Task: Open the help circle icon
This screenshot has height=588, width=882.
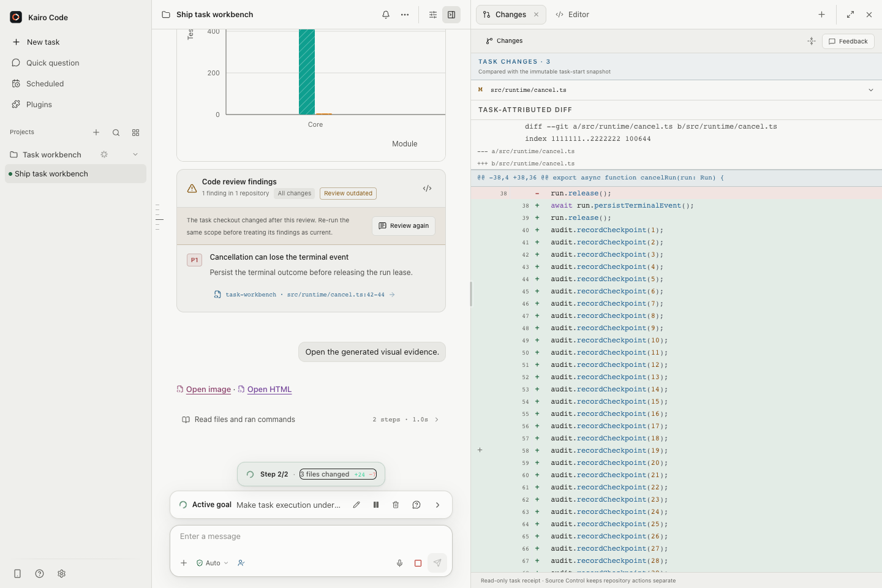Action: coord(40,574)
